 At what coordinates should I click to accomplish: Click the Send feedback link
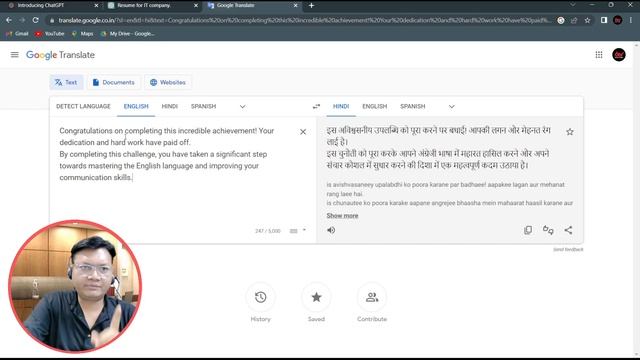point(568,249)
